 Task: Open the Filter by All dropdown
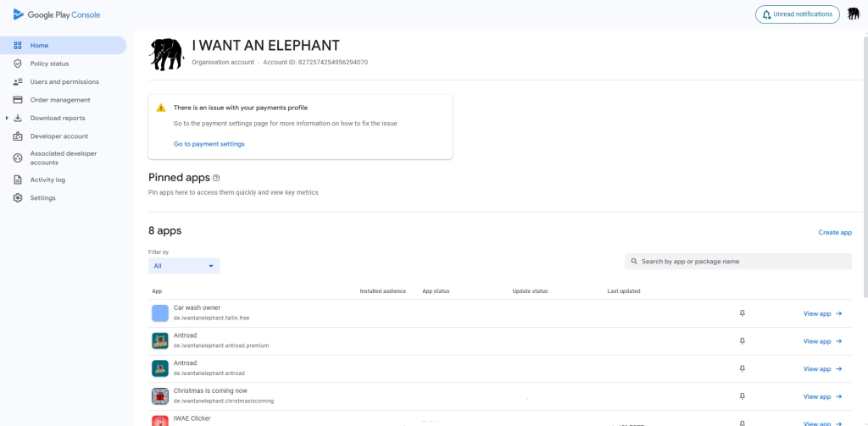click(184, 266)
